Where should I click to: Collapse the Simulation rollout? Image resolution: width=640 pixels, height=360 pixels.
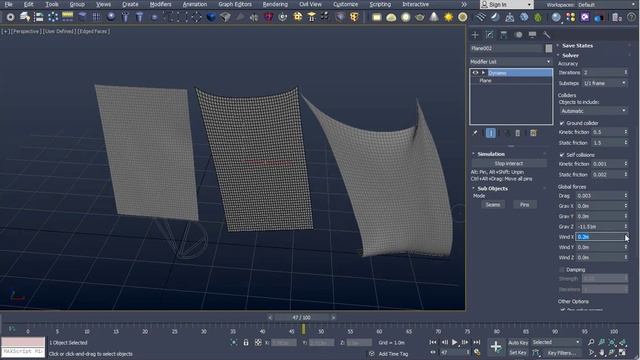[491, 154]
